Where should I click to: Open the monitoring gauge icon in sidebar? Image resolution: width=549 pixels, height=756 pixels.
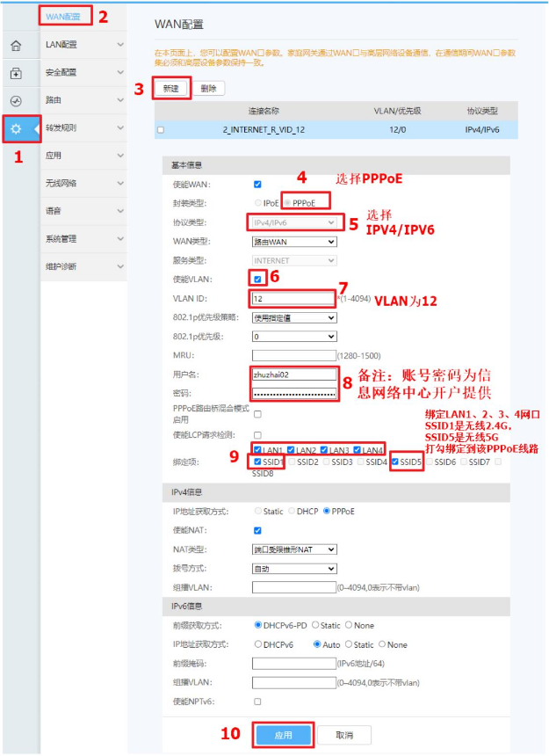click(x=16, y=101)
